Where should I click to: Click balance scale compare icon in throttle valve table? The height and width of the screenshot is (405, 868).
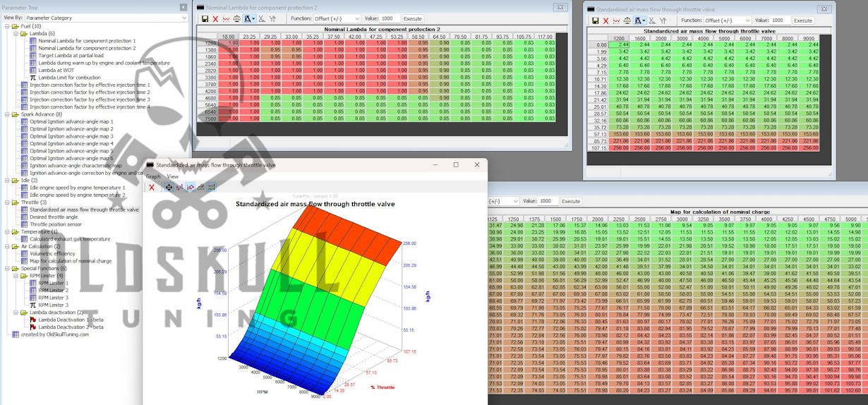click(627, 20)
